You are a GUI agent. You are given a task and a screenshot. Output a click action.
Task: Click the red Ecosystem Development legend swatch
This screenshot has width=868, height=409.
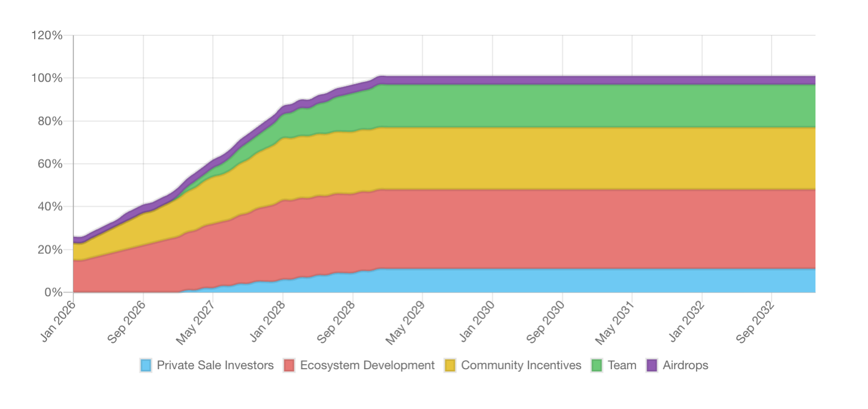point(289,366)
